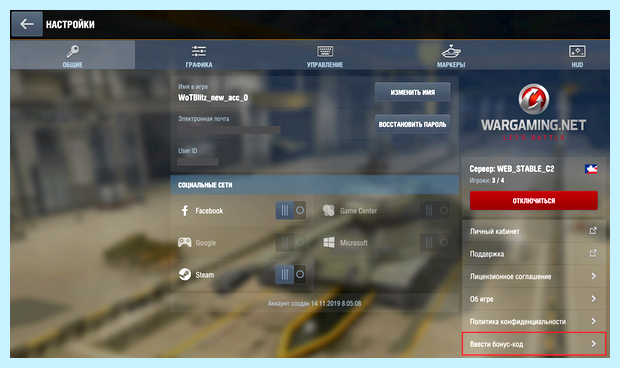Toggle the Game Center switch
The image size is (620, 368).
(x=435, y=210)
